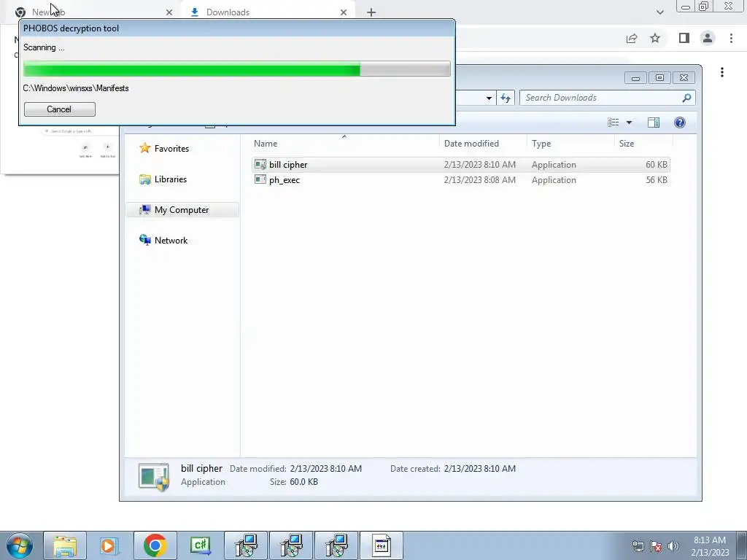Click the network tray icon
Screen dimensions: 747x560
638,546
